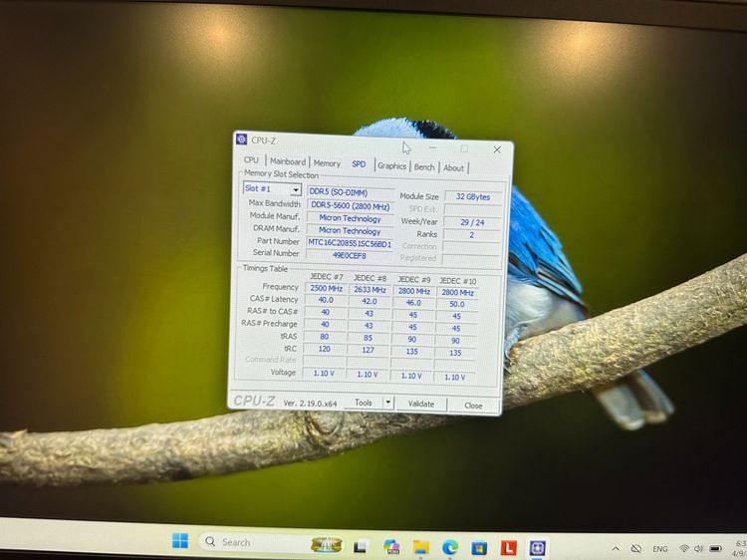Open the About tab
The width and height of the screenshot is (747, 560).
(453, 167)
